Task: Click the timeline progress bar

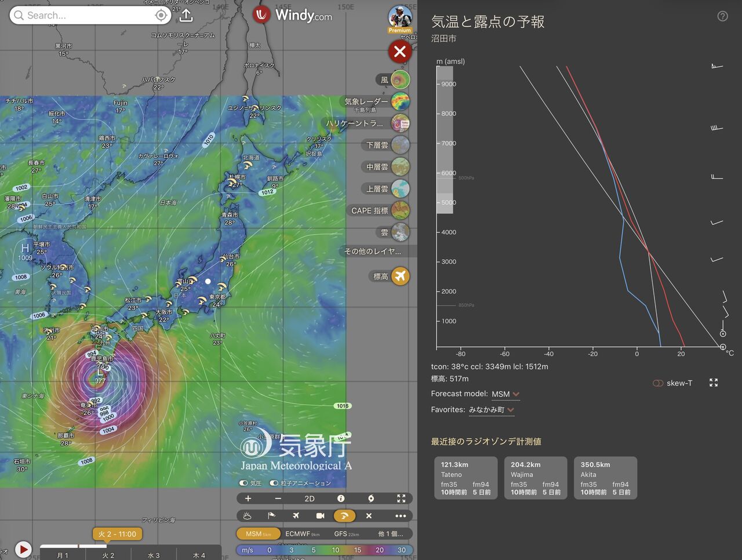Action: (73, 546)
